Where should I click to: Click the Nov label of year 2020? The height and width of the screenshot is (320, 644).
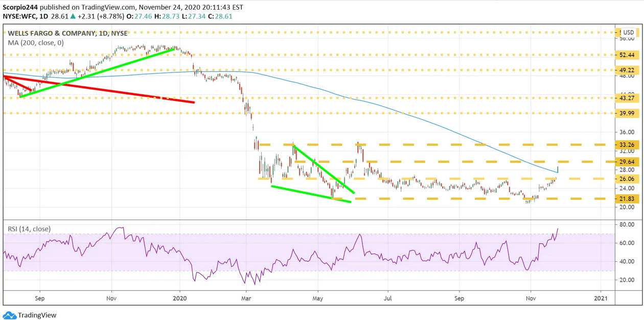tap(531, 298)
